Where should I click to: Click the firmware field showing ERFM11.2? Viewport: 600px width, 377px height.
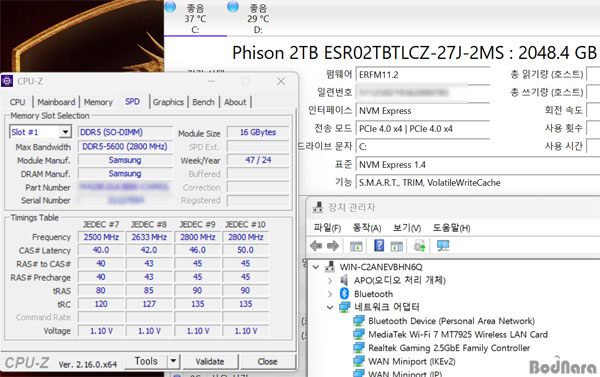(x=423, y=74)
